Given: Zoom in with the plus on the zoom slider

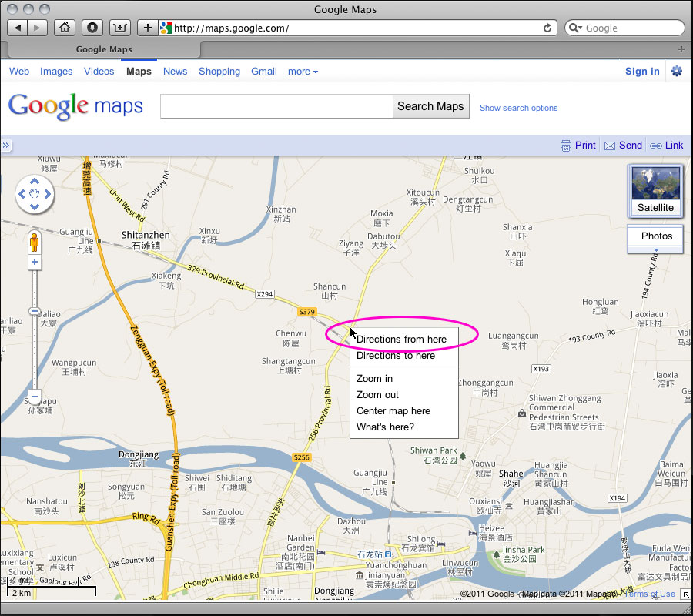Looking at the screenshot, I should [x=35, y=262].
